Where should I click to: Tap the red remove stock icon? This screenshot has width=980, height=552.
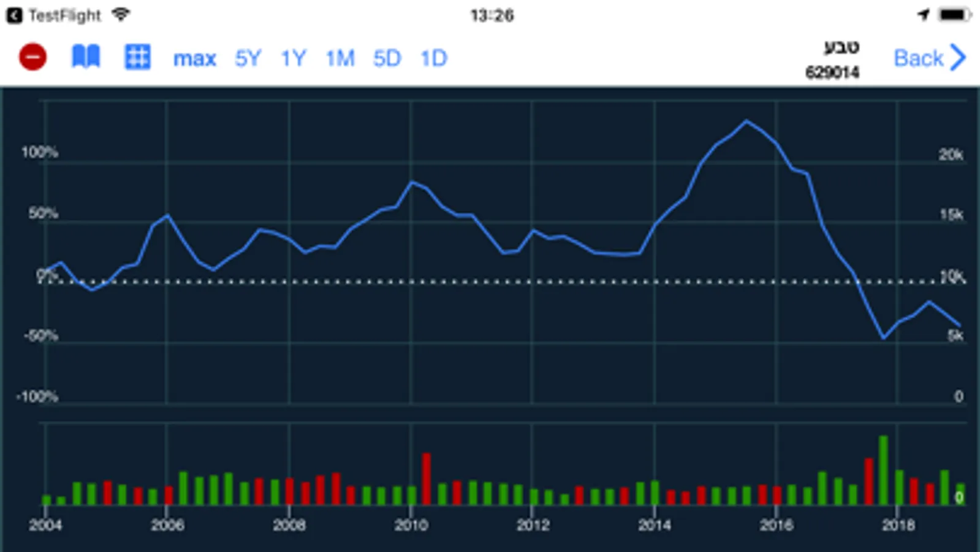coord(32,57)
